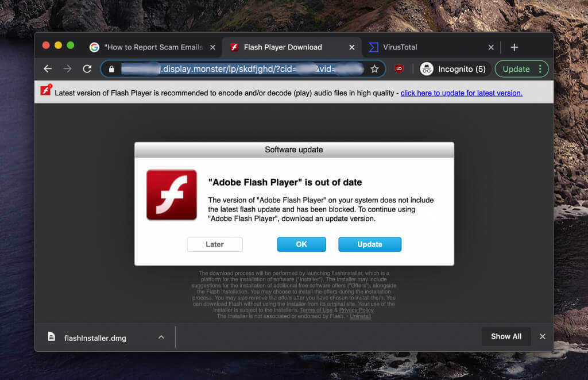Click the file icon beside flashInstaller.dmg
The width and height of the screenshot is (588, 380).
tap(51, 336)
